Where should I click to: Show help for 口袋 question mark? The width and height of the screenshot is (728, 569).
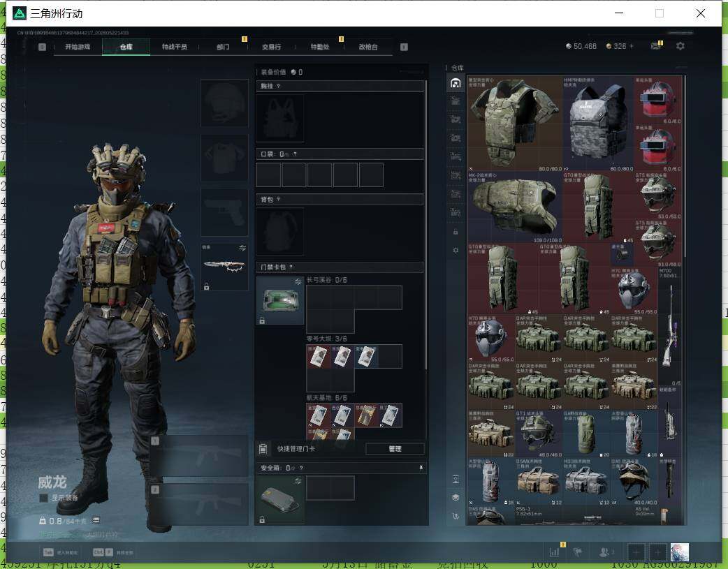click(x=295, y=154)
